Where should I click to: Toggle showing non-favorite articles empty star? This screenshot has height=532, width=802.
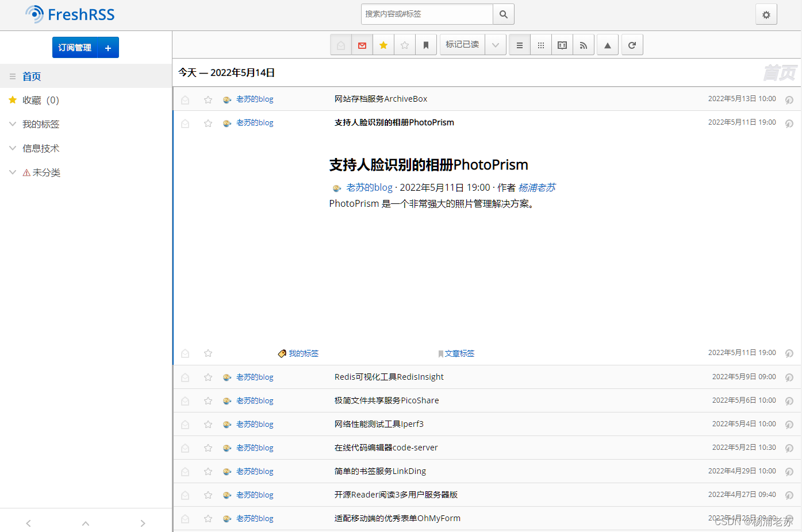405,45
